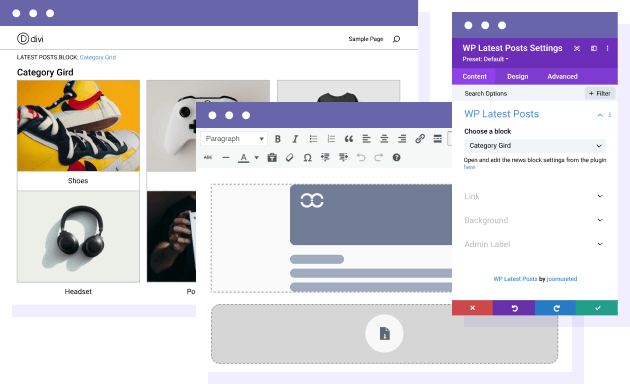
Task: Redo last edit in the editor
Action: [x=378, y=157]
